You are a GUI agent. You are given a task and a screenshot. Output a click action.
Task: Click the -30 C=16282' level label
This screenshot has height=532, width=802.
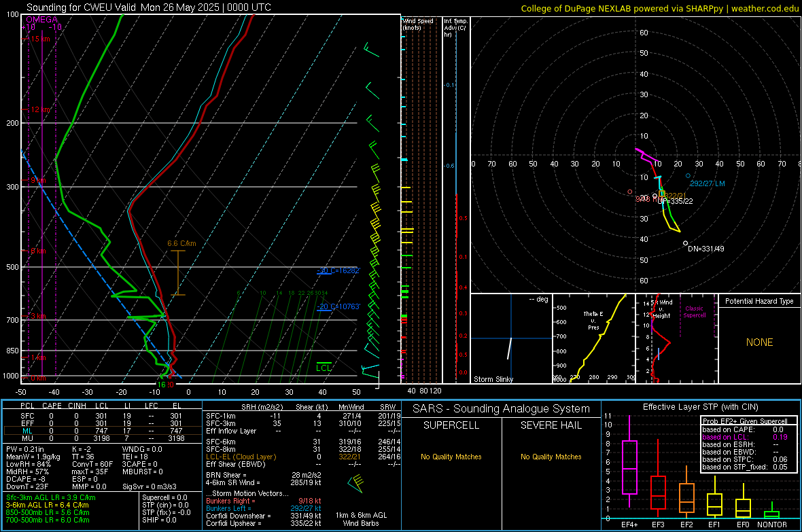[x=338, y=270]
